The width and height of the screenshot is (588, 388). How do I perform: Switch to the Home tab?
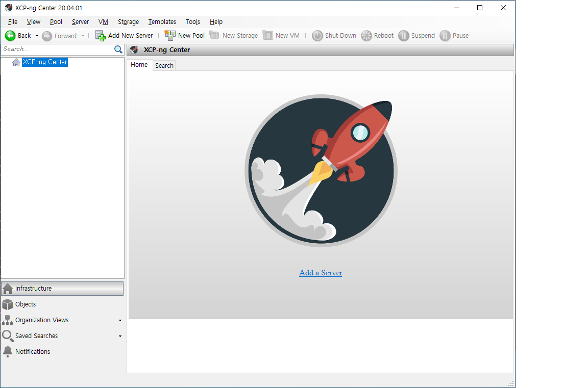pyautogui.click(x=139, y=65)
